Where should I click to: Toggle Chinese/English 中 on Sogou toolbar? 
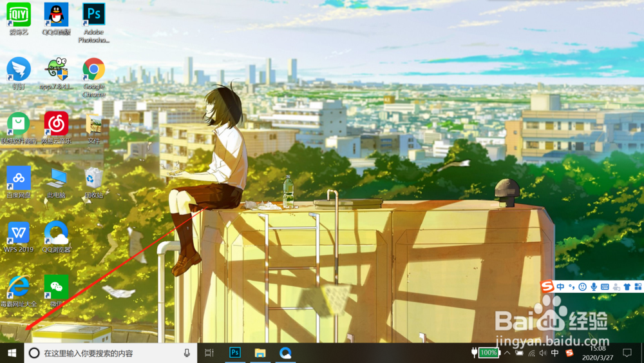[x=561, y=287]
